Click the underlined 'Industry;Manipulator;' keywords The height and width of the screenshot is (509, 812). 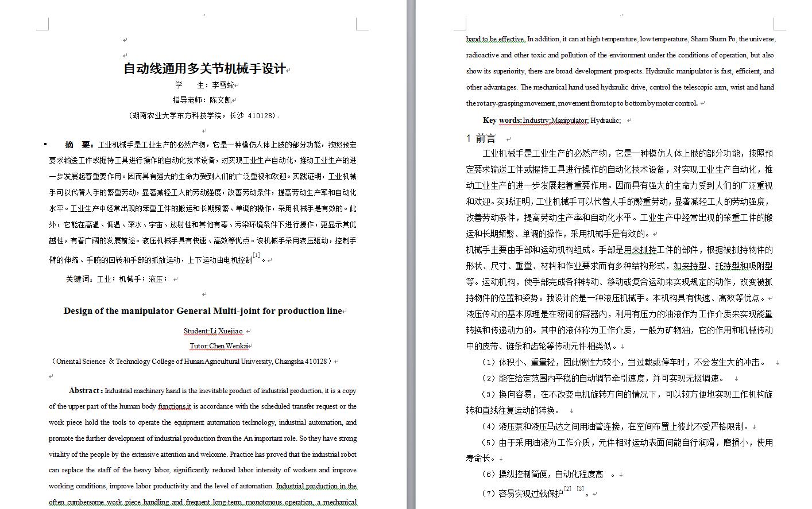(x=555, y=121)
